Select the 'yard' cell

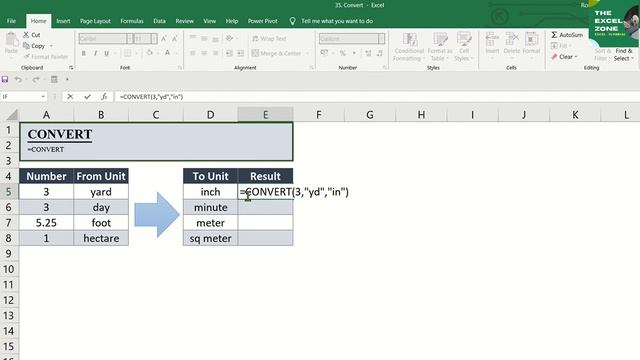click(x=101, y=192)
